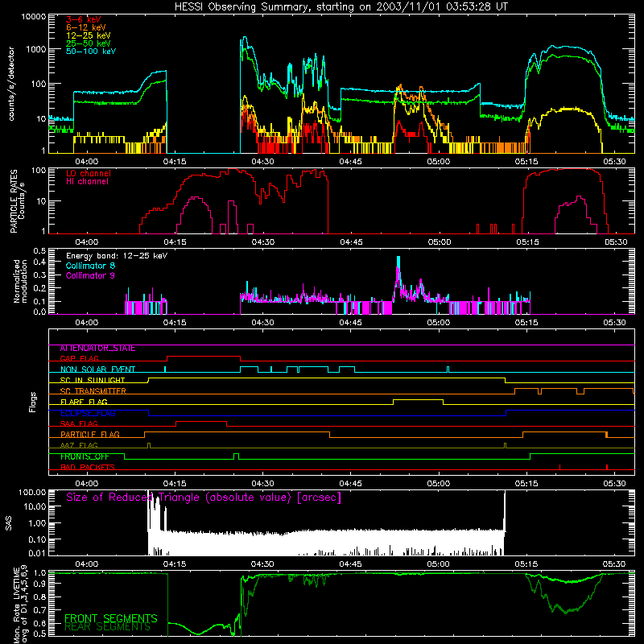The width and height of the screenshot is (644, 644).
Task: Click the FLARE_FLAG label
Action: 84,402
